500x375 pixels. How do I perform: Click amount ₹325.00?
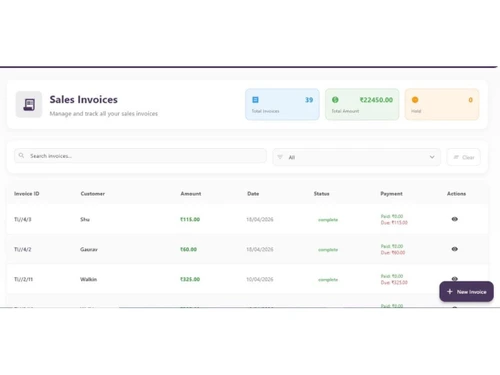tap(190, 279)
